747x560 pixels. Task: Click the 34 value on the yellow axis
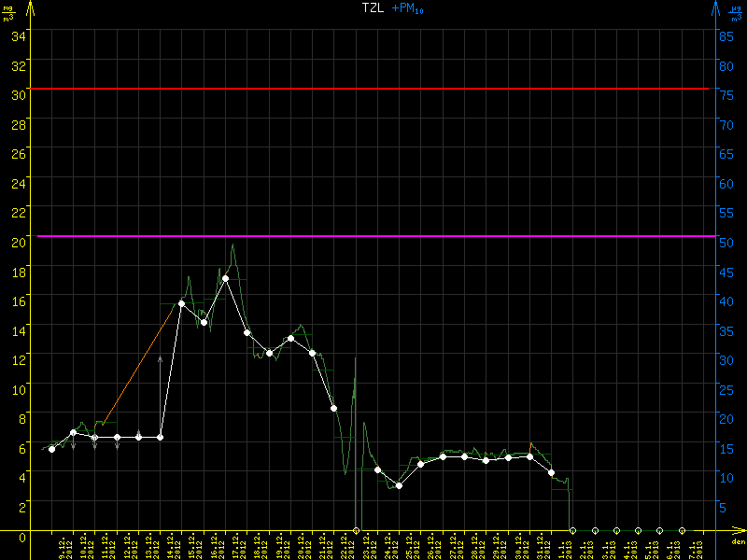(18, 35)
